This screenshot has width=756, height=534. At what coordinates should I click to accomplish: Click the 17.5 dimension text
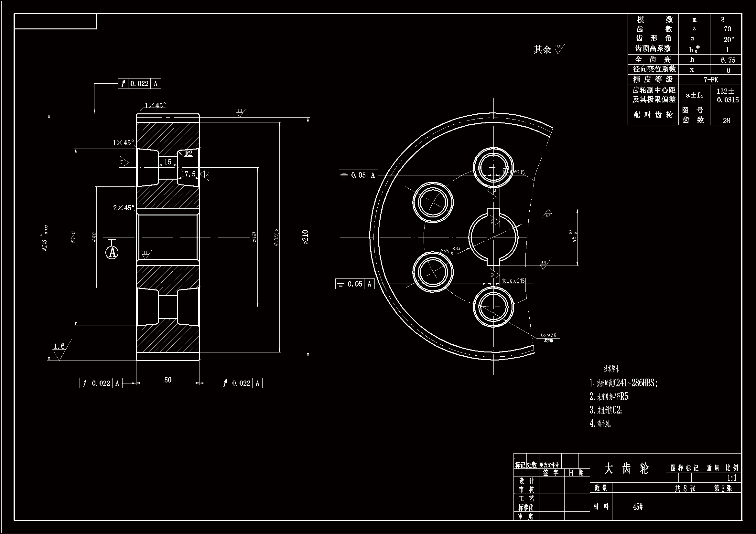click(188, 174)
